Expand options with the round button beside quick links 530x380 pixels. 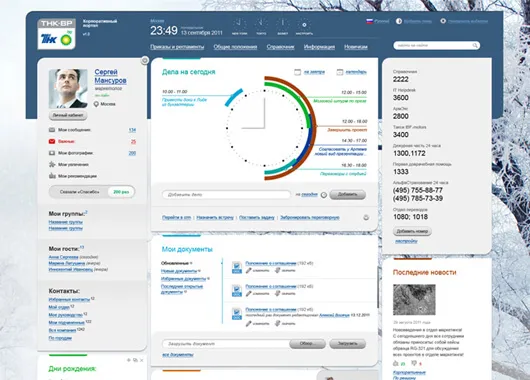[366, 217]
